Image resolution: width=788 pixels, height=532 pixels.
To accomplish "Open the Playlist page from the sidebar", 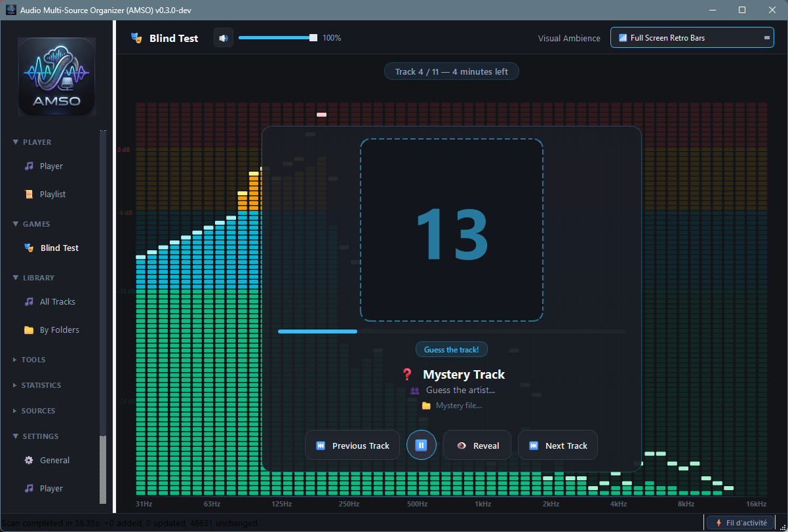I will [52, 194].
